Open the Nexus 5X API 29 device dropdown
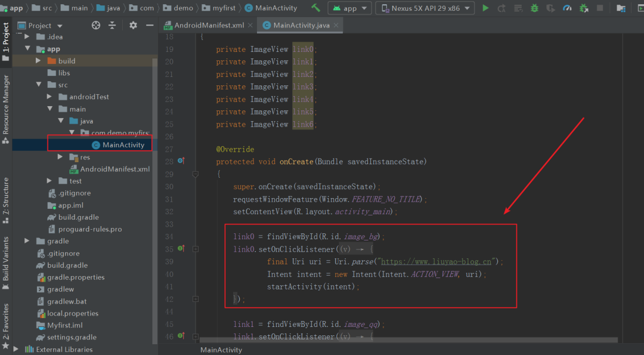The width and height of the screenshot is (644, 355). (425, 8)
